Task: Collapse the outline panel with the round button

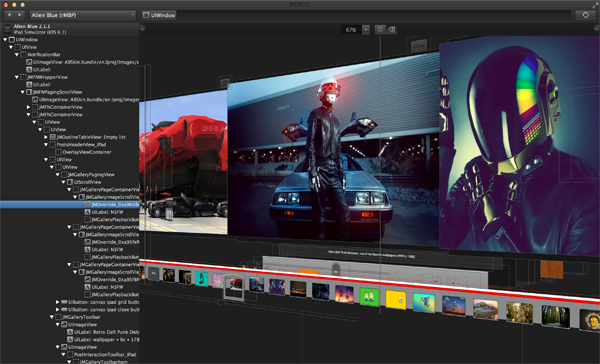Action: pos(142,28)
